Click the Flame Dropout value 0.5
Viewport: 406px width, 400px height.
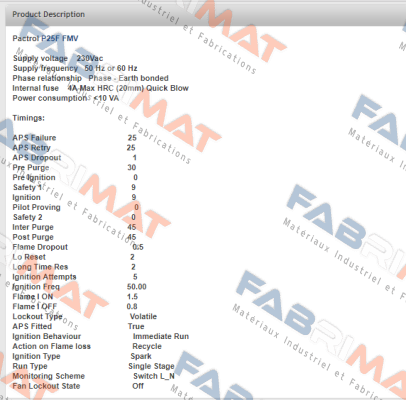[138, 247]
